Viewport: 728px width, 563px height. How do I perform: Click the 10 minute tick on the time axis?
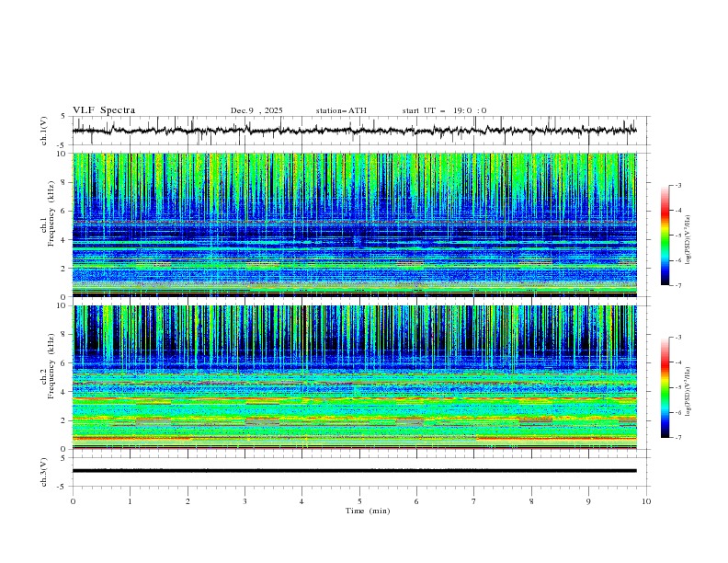click(x=646, y=500)
